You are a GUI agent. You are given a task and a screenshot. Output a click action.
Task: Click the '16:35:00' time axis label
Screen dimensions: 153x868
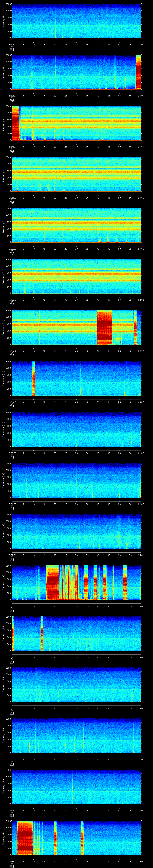pos(12,708)
